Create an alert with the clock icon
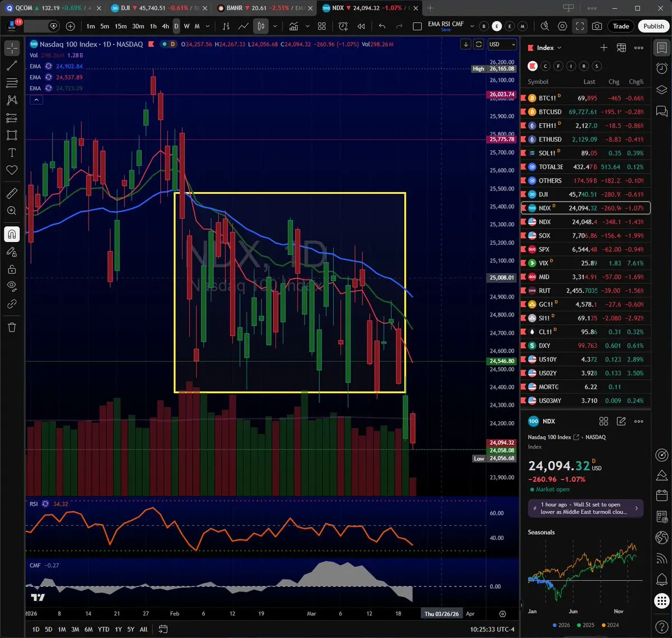 pos(343,26)
